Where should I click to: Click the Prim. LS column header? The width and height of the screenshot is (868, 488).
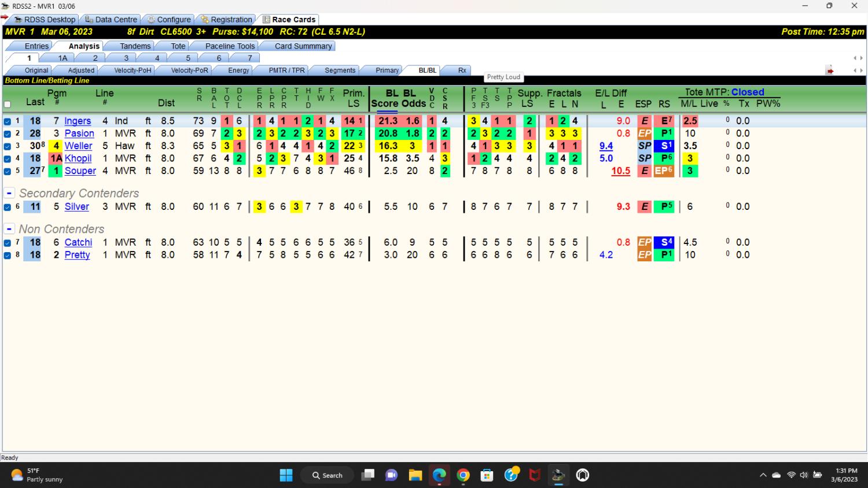click(x=354, y=98)
